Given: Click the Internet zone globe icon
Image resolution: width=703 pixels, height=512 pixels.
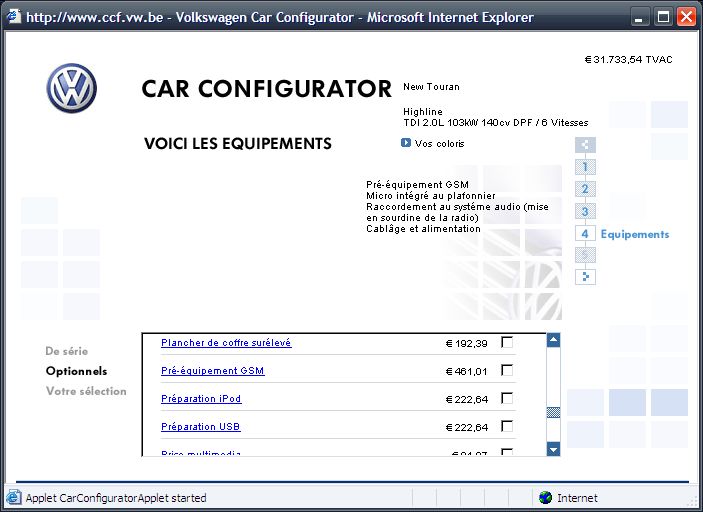Looking at the screenshot, I should coord(545,498).
